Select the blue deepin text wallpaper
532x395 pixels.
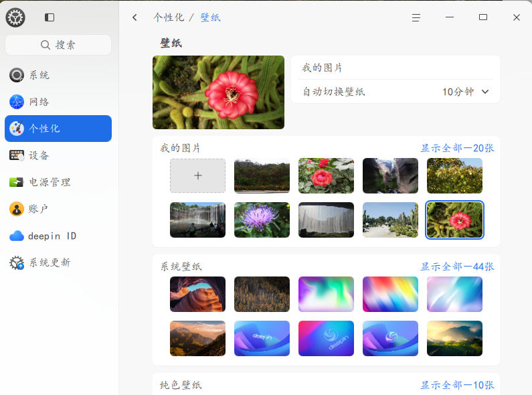pyautogui.click(x=262, y=338)
